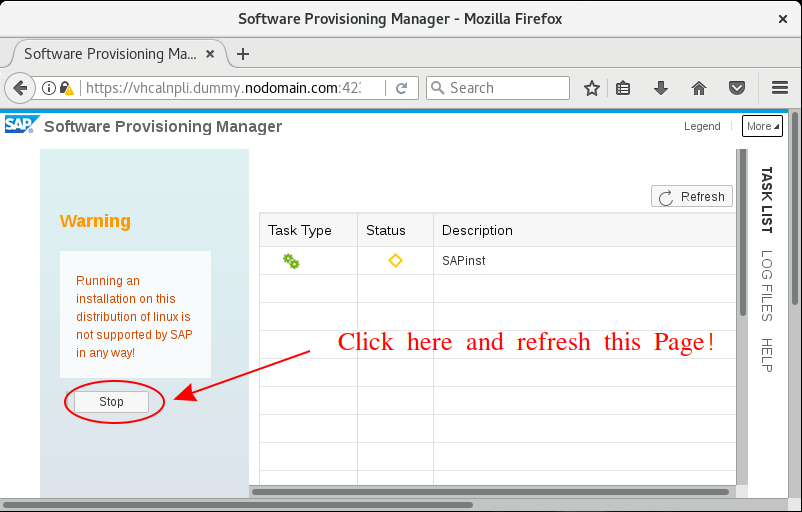Show bookmarks list icon in the toolbar
The image size is (802, 512).
pyautogui.click(x=623, y=88)
